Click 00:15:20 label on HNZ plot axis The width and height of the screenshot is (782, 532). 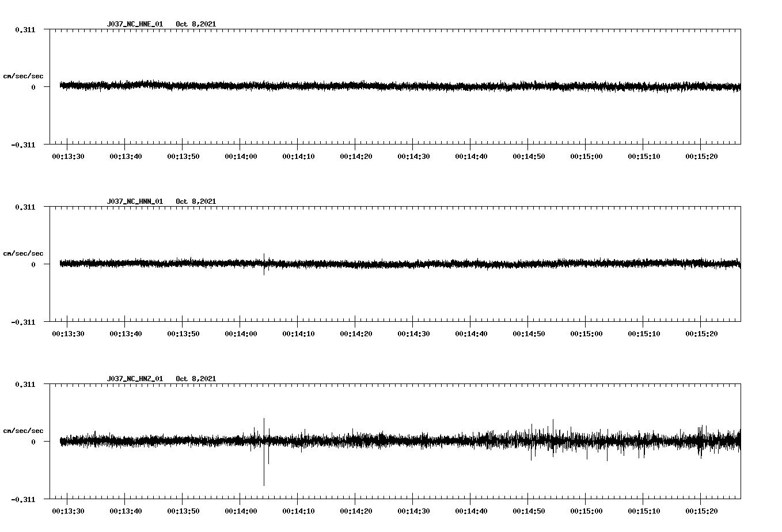click(701, 511)
